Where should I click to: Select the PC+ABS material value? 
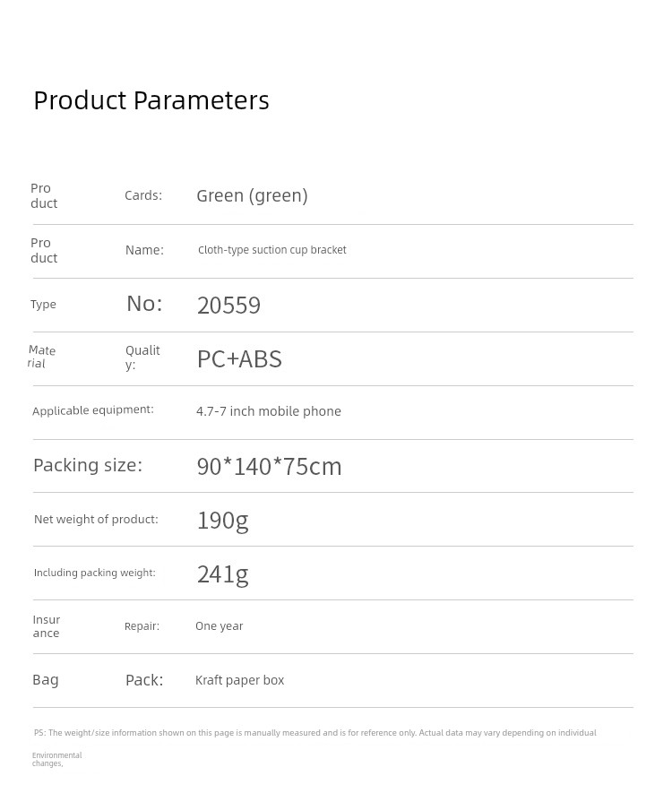(239, 359)
